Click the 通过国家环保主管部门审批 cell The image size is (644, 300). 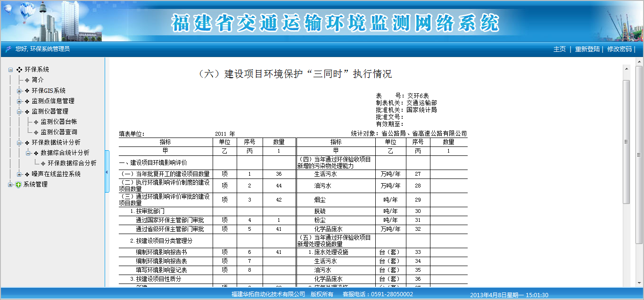pyautogui.click(x=165, y=220)
